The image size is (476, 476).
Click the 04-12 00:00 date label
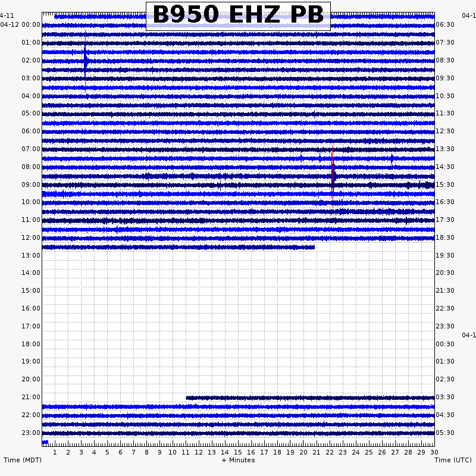click(x=20, y=25)
